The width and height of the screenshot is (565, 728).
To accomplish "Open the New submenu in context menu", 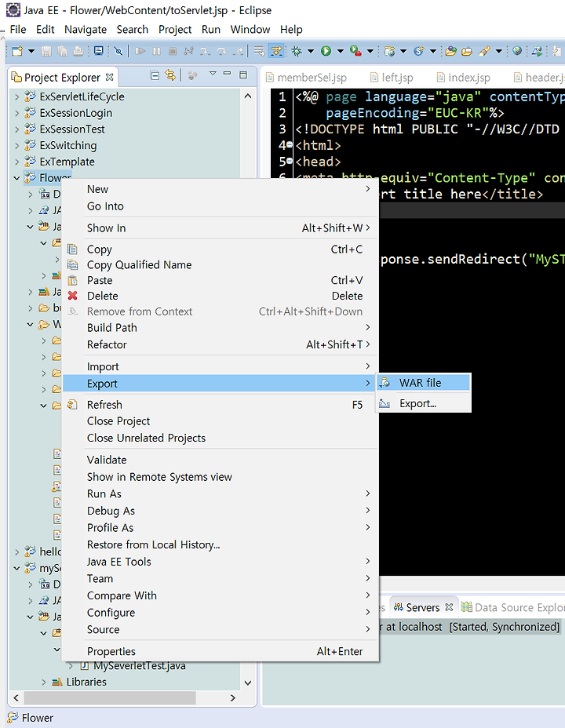I will click(220, 189).
